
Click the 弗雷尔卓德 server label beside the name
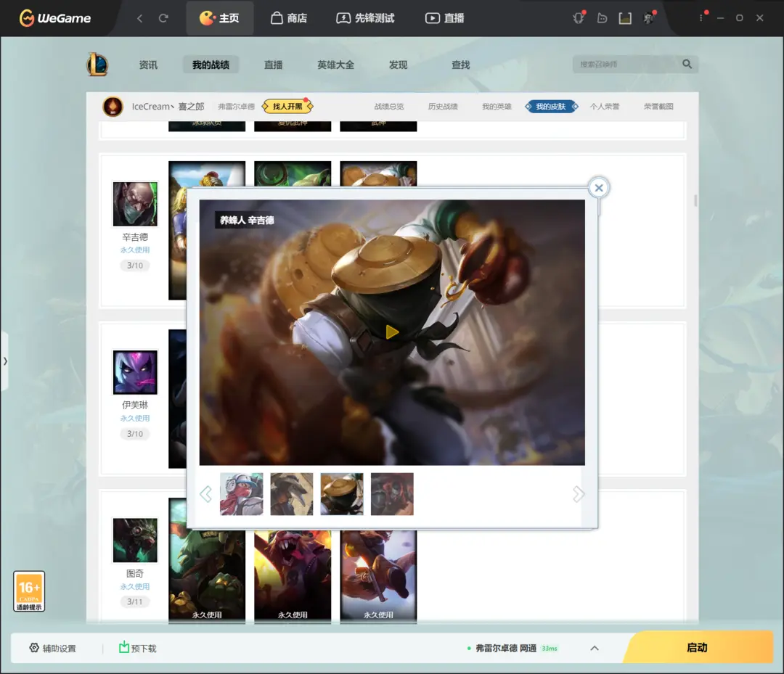[x=236, y=107]
